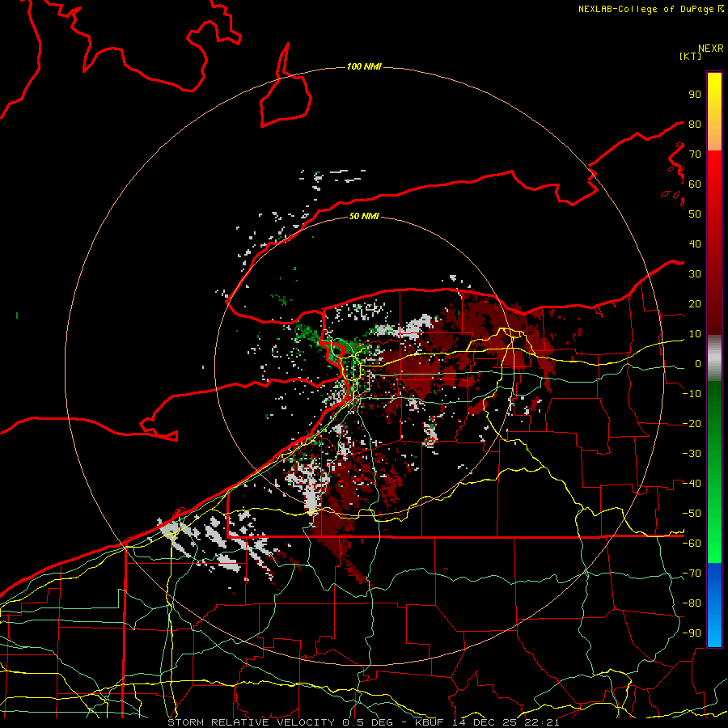The image size is (728, 728).
Task: Click the 0 scale label
Action: click(698, 363)
